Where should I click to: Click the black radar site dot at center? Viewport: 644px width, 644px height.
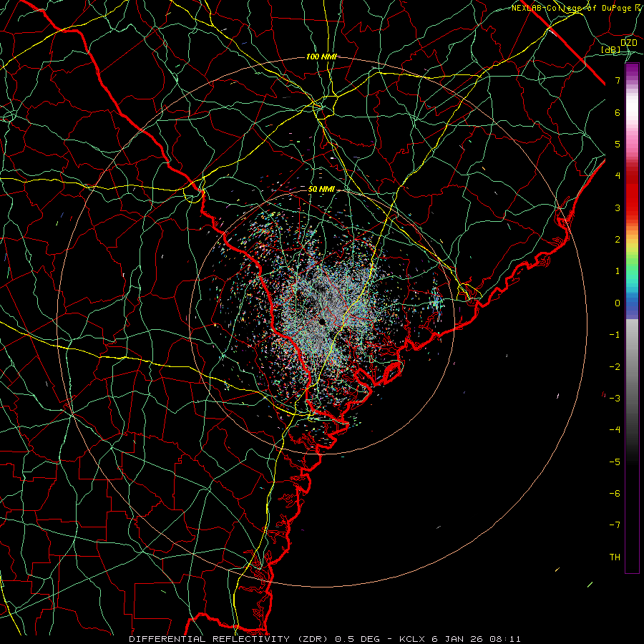click(x=323, y=321)
